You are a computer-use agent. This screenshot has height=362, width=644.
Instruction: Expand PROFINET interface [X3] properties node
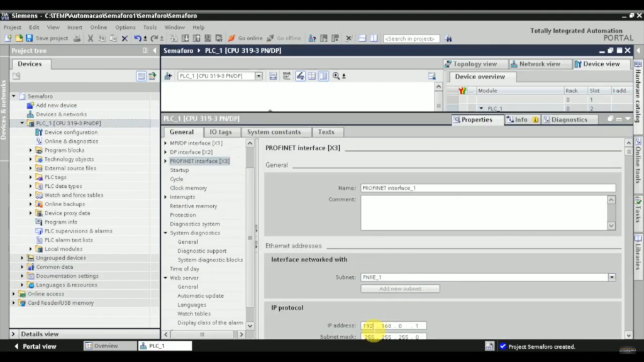[166, 161]
